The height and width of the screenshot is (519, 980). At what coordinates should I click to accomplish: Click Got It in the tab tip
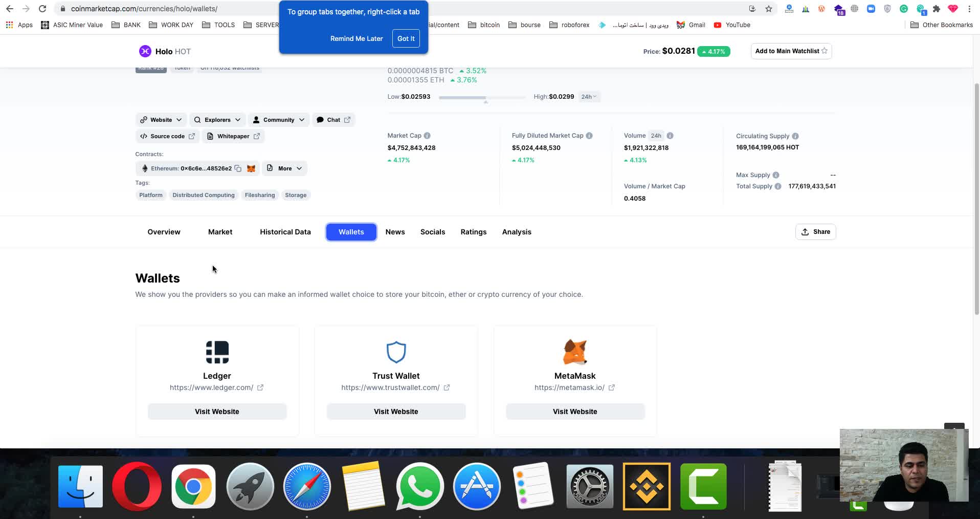tap(406, 38)
